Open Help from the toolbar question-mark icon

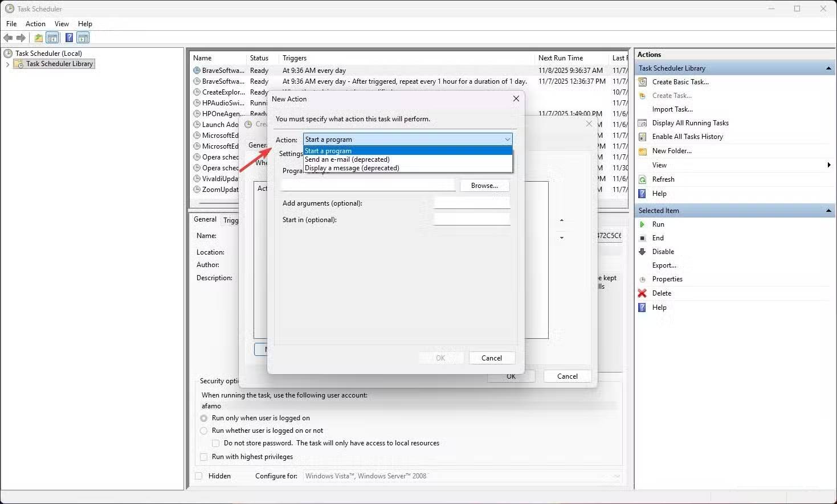click(69, 38)
